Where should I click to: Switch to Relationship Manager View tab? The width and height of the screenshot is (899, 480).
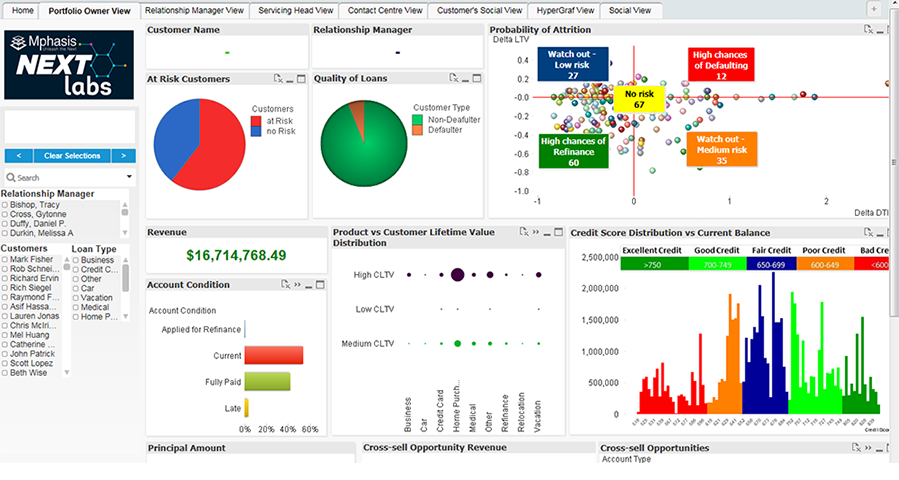click(194, 10)
